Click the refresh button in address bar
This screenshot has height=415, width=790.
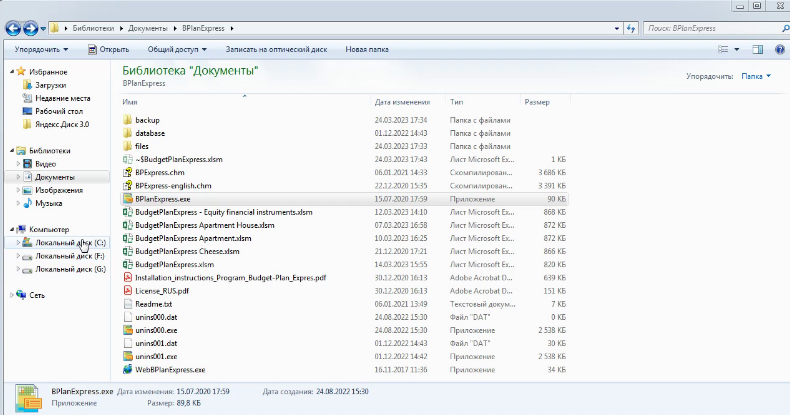pyautogui.click(x=631, y=28)
